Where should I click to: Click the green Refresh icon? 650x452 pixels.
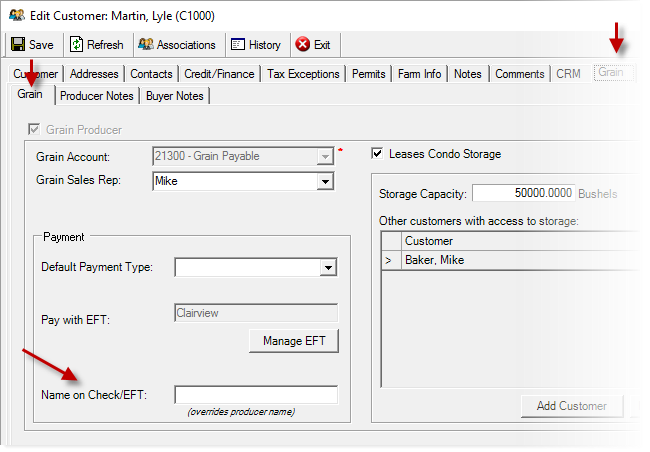click(x=76, y=44)
